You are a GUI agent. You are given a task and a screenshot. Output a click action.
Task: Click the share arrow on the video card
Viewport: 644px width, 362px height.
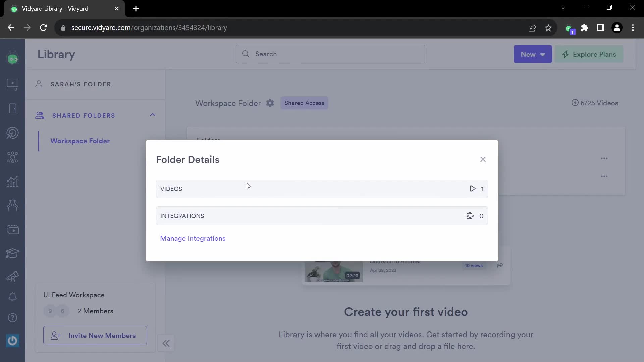[x=500, y=265]
